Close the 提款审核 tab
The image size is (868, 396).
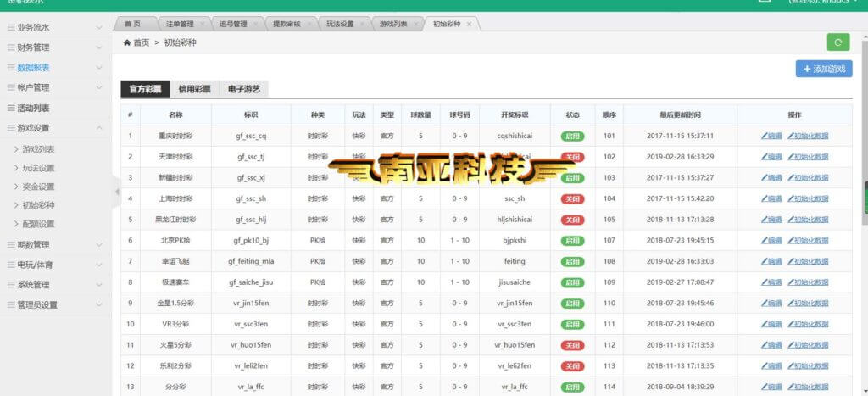(309, 25)
